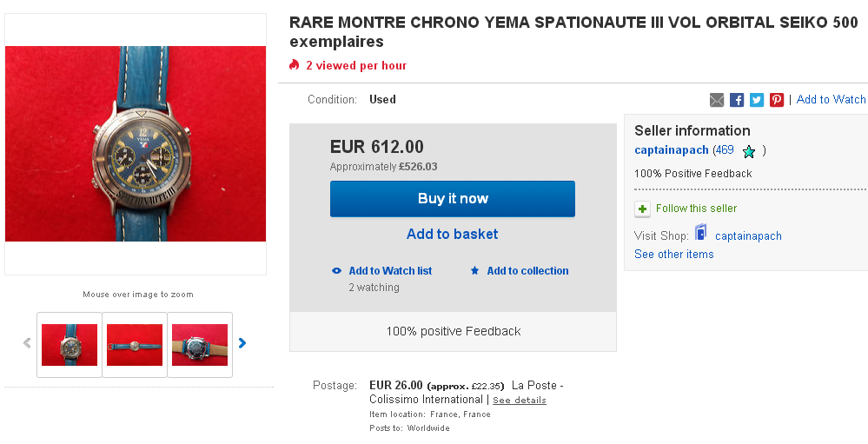Show next thumbnails with right arrow

[242, 343]
